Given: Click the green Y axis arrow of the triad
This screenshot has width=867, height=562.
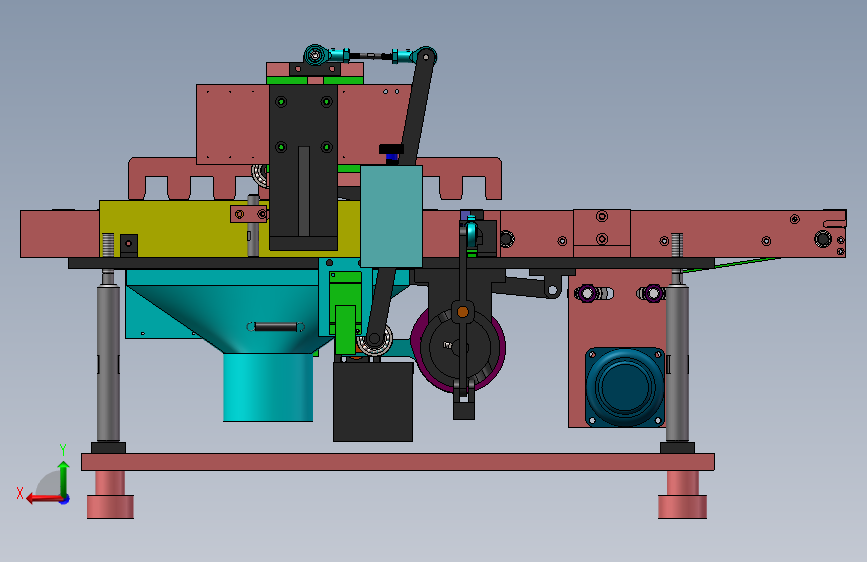Looking at the screenshot, I should click(64, 477).
